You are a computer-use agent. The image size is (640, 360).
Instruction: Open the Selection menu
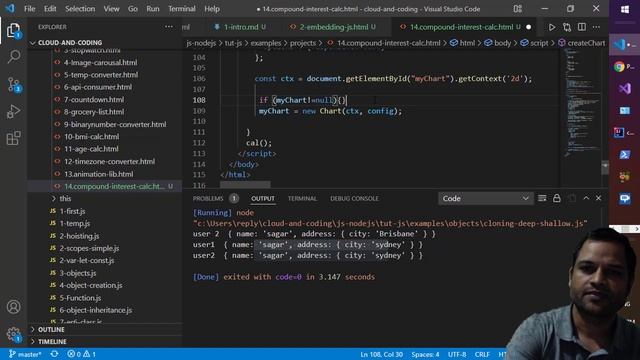80,9
